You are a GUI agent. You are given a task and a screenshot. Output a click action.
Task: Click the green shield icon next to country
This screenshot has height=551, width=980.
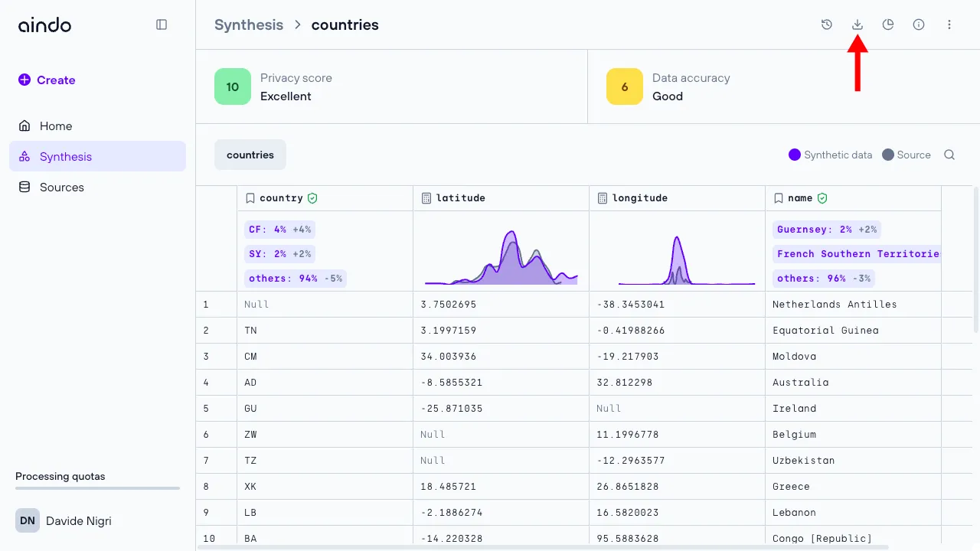click(x=312, y=198)
